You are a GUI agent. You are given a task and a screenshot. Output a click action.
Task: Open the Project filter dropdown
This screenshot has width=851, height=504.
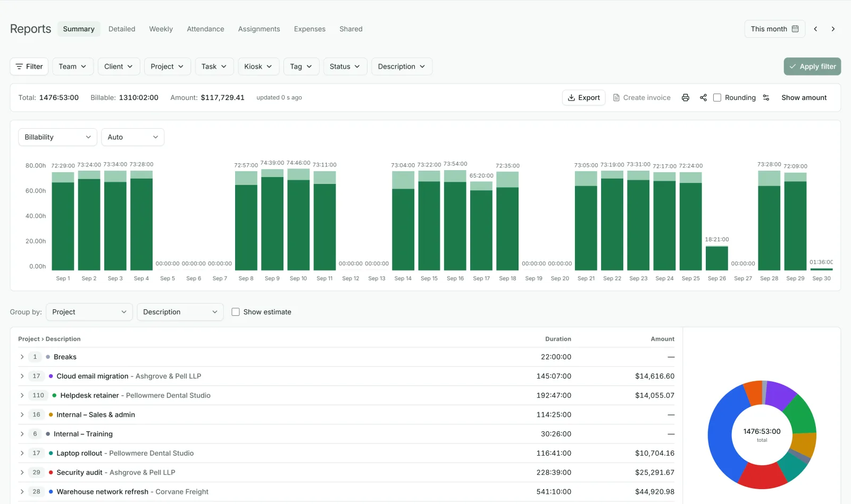[168, 66]
